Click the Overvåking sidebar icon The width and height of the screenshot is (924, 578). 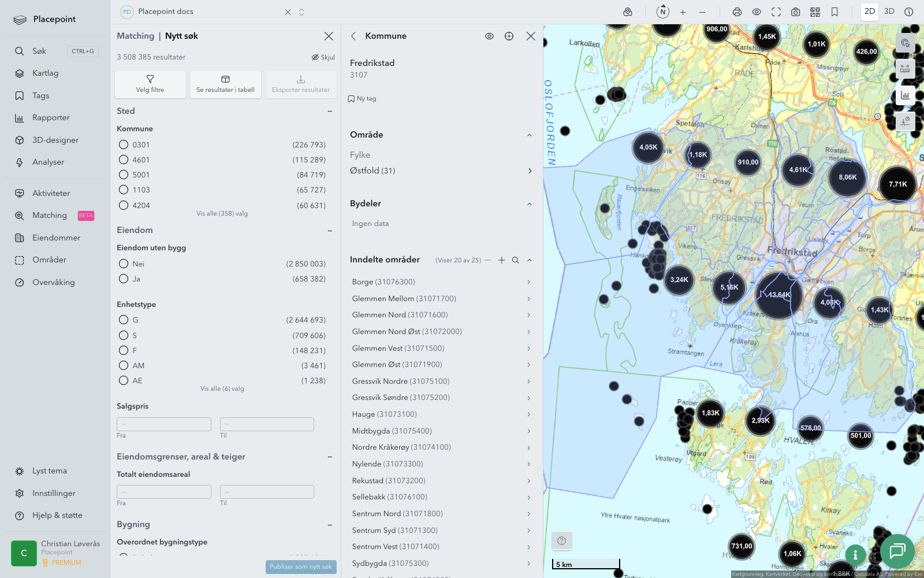click(20, 283)
